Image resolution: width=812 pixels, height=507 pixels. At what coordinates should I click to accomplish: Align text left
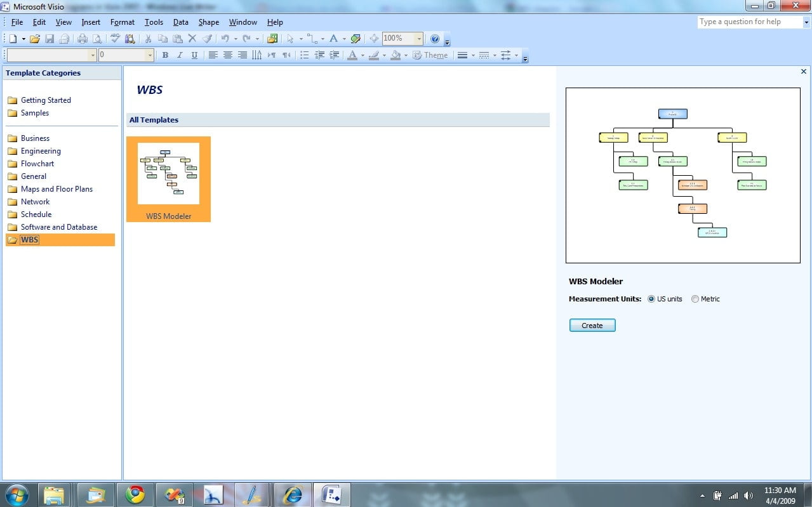[213, 55]
